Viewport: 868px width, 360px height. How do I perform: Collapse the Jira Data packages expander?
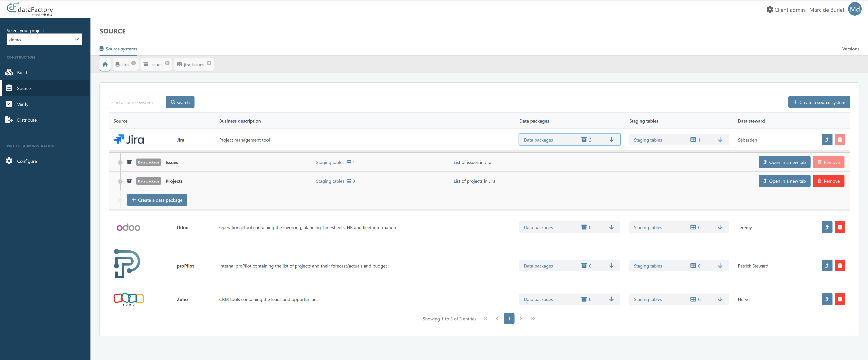coord(569,140)
